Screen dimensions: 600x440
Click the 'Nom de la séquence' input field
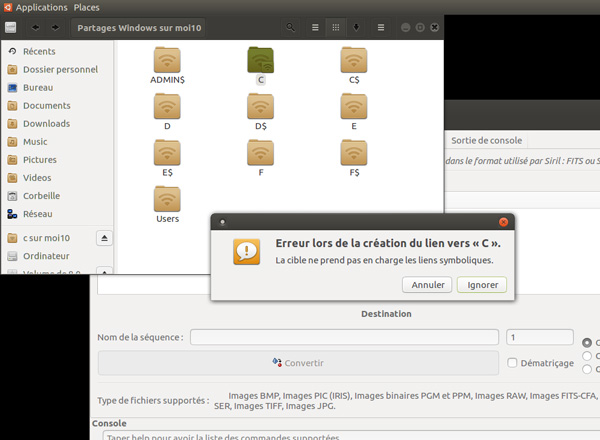344,337
